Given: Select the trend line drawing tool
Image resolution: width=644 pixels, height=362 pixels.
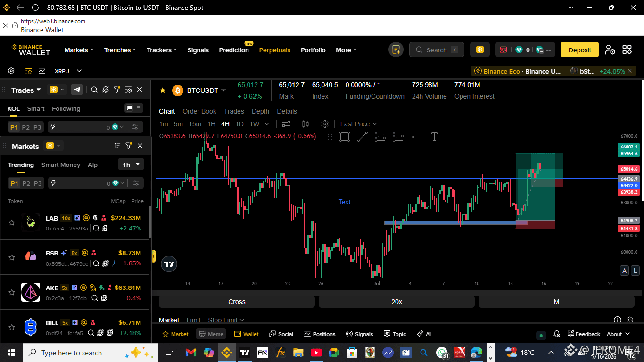Looking at the screenshot, I should click(362, 137).
